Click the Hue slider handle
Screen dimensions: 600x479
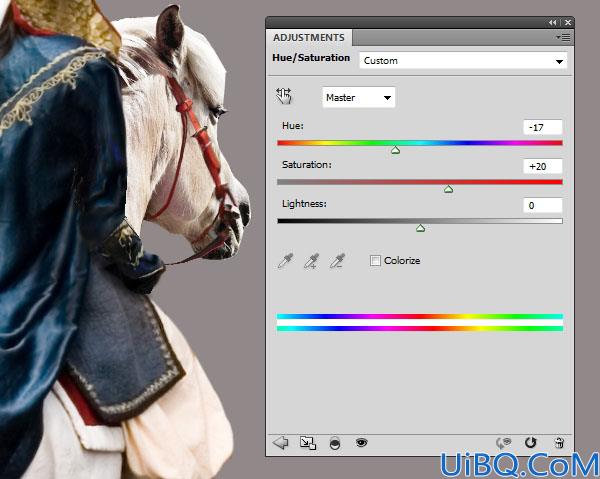(x=396, y=150)
